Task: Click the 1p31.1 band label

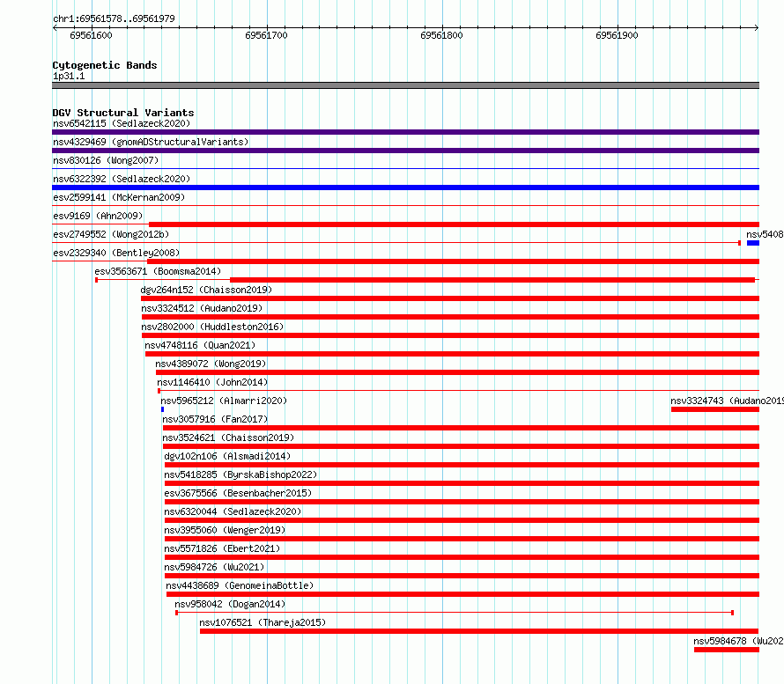Action: coord(69,76)
